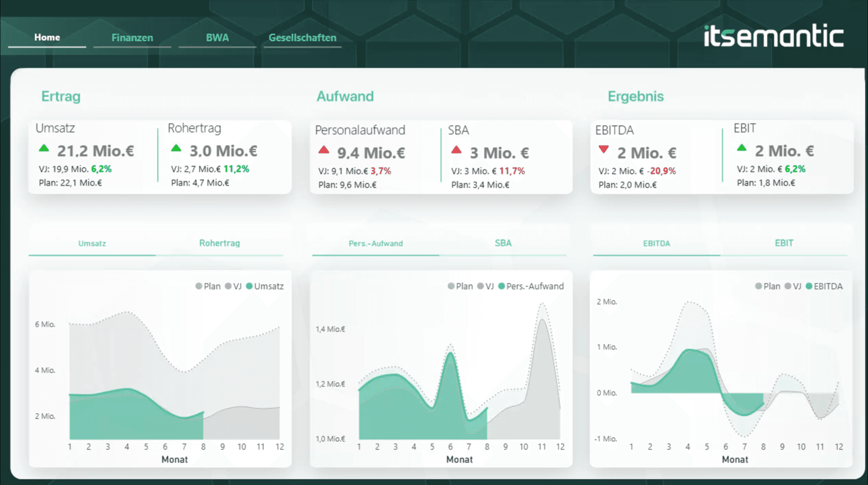Click Plan: 22,1 Mio.€ under Umsatz
This screenshot has height=485, width=868.
[x=70, y=183]
